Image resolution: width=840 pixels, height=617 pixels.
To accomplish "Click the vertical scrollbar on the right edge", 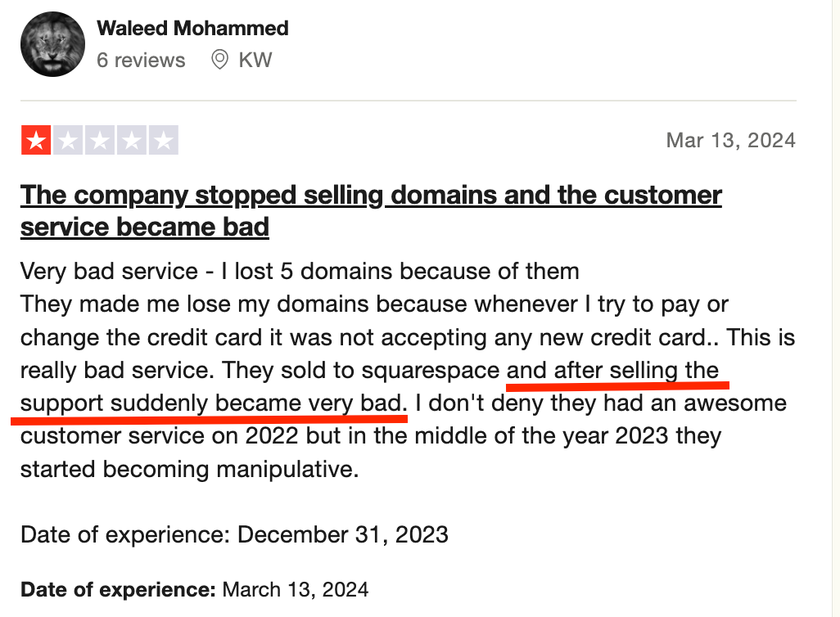I will click(x=835, y=308).
